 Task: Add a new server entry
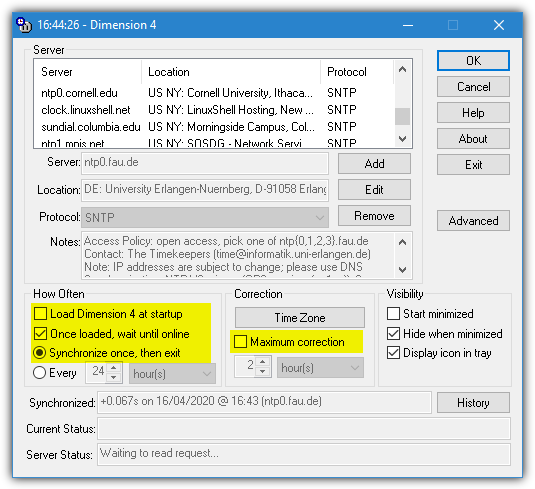pos(374,163)
